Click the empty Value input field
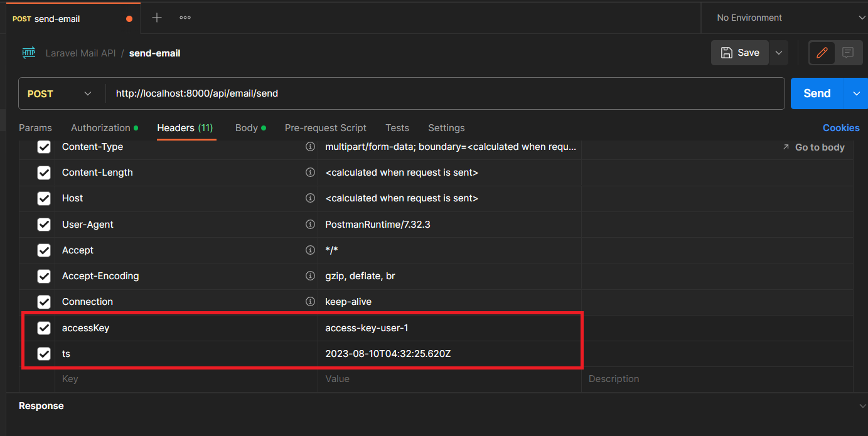 (x=449, y=379)
